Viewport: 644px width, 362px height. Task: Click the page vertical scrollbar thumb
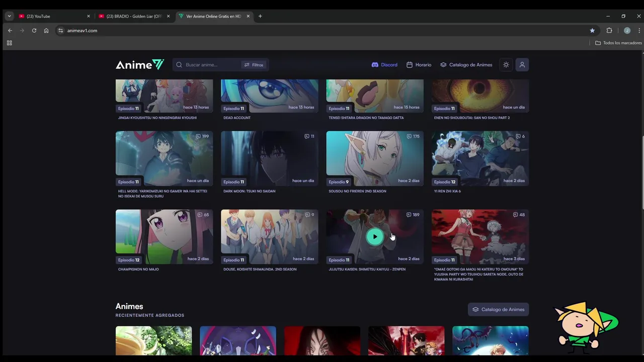click(x=642, y=173)
